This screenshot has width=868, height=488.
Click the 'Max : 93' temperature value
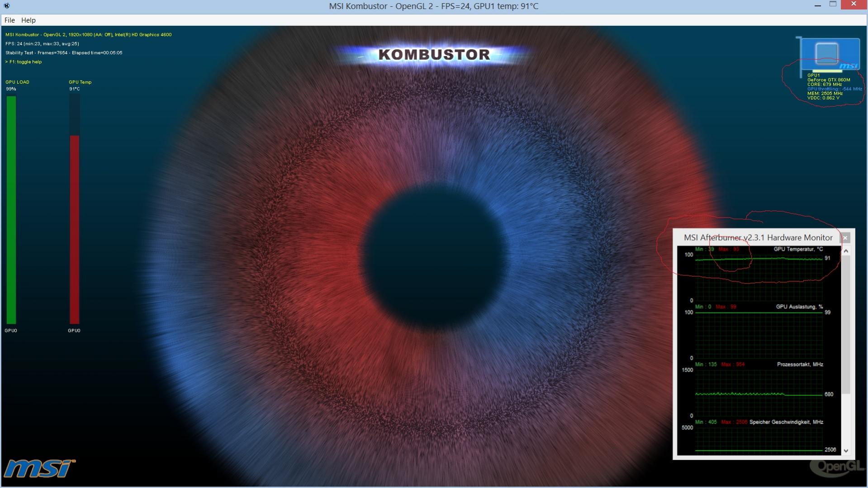coord(729,249)
